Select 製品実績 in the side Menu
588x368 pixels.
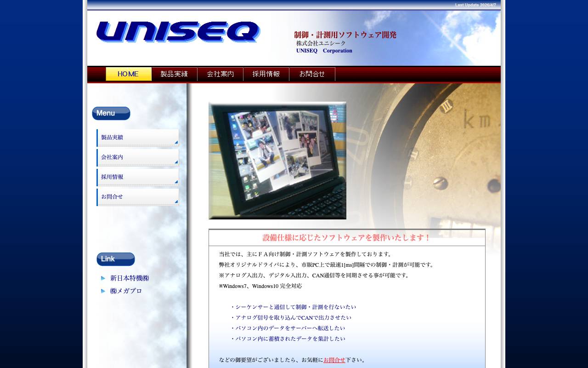click(138, 138)
